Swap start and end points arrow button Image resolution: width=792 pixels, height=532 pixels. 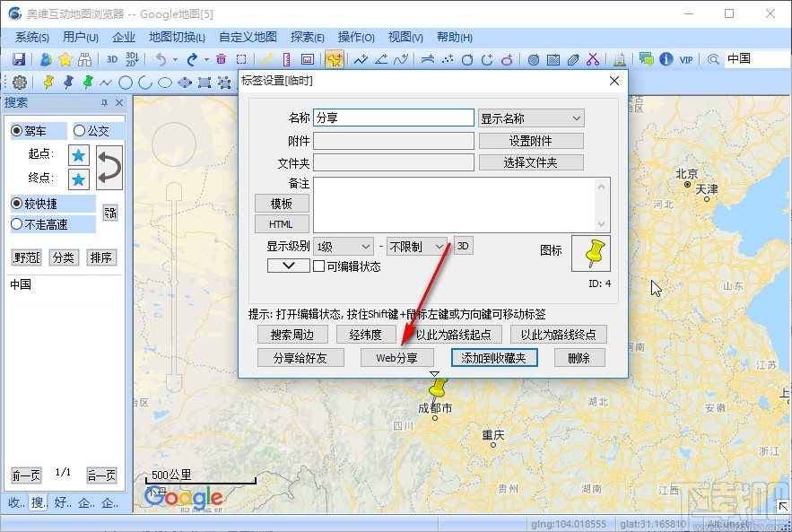point(109,168)
